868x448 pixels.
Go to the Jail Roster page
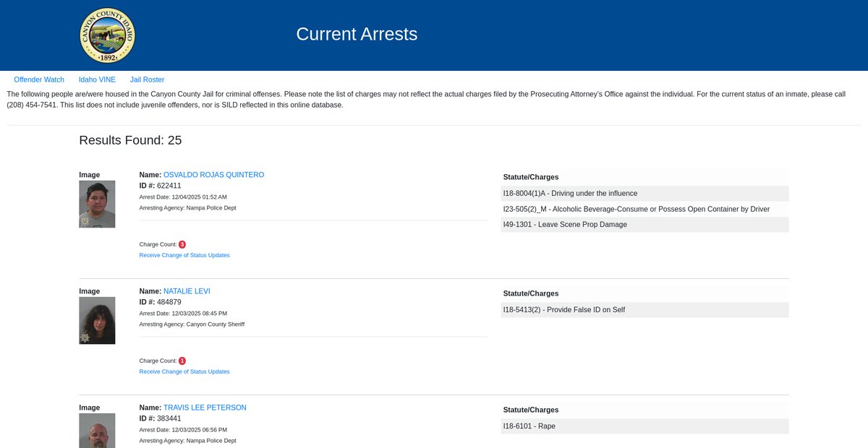coord(147,79)
